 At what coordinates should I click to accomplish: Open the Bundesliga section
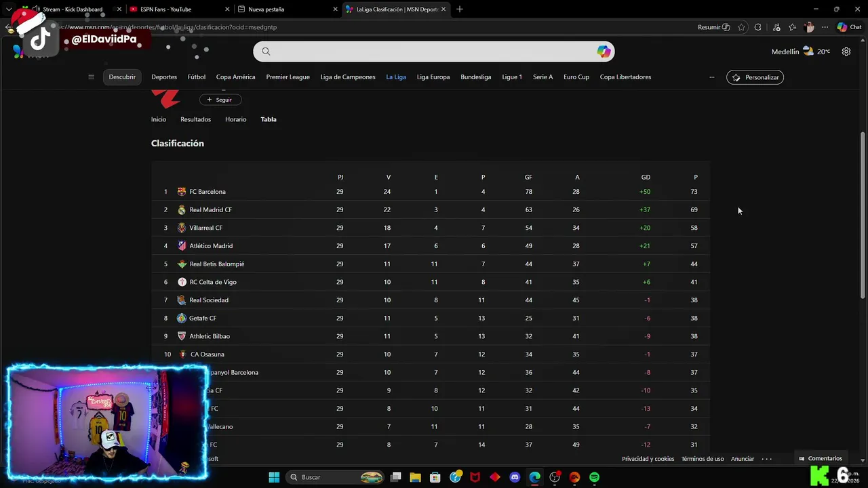[476, 77]
